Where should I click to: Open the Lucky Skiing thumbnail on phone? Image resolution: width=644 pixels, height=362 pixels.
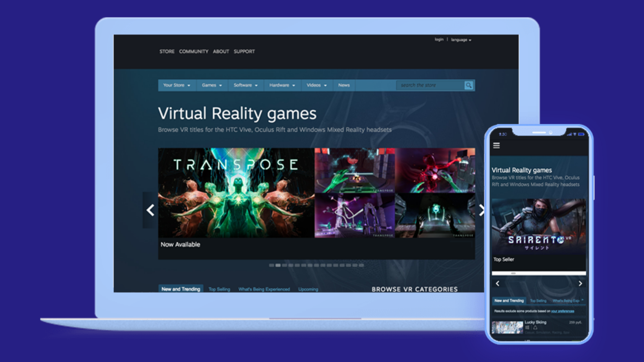507,327
